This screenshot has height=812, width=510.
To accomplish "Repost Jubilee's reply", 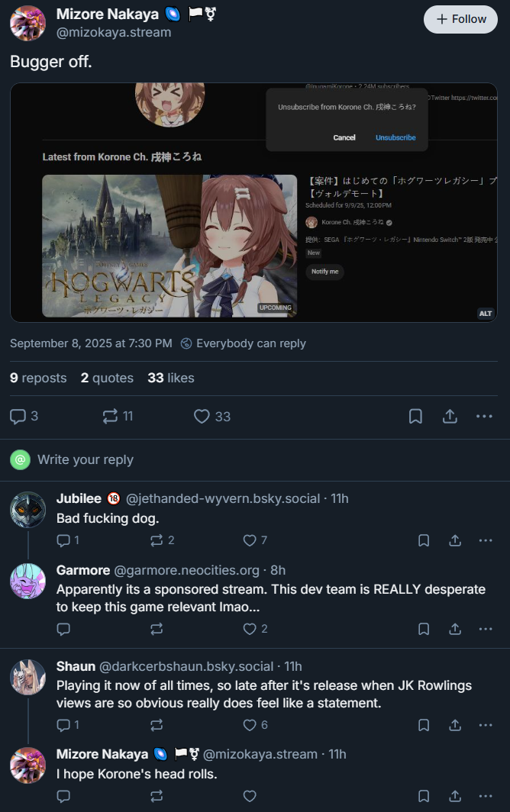I will (162, 540).
